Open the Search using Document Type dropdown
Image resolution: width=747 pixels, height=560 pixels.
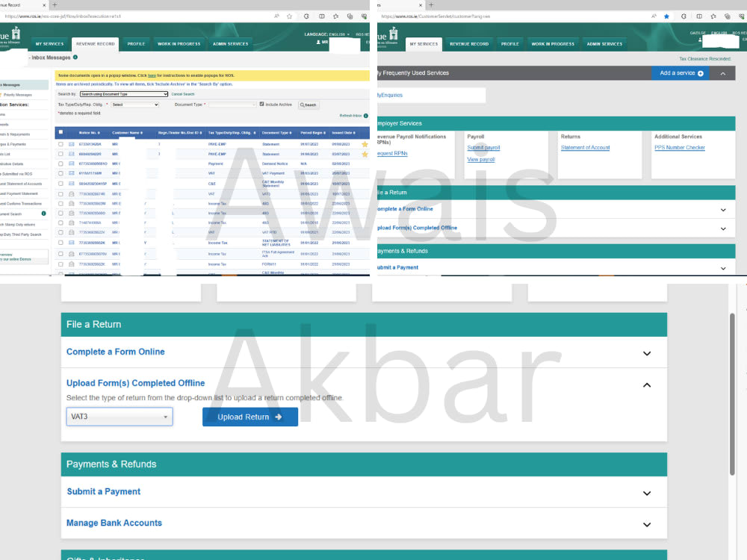(123, 93)
